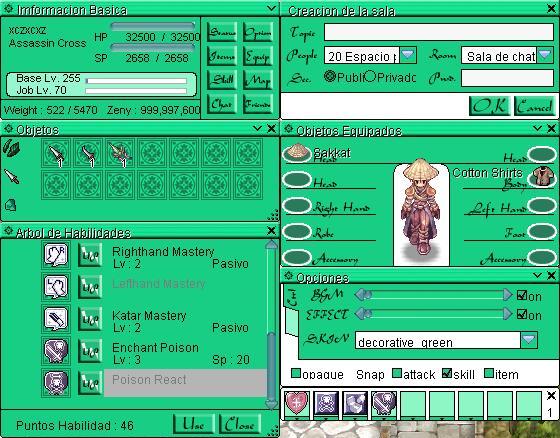Select the Righthand Mastery skill icon
Screen dimensions: 560x438
[56, 255]
